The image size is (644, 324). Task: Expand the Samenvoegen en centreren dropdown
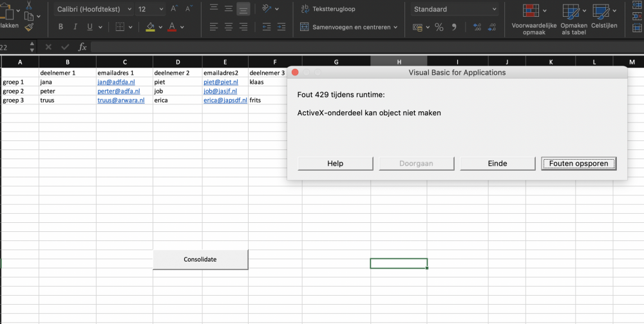[x=395, y=27]
